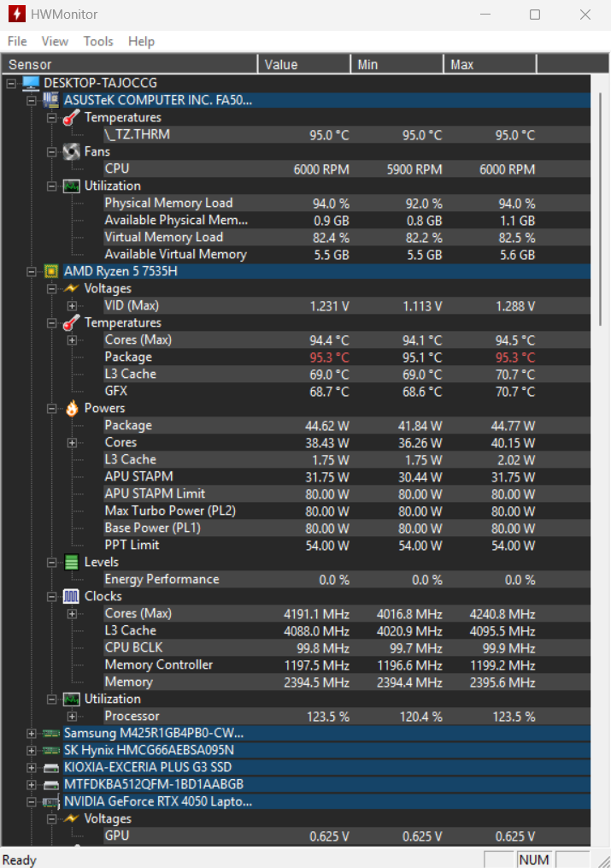Expand the MTFDKBA512QFM-1BD1AABGB node
This screenshot has width=611, height=868.
(x=32, y=785)
